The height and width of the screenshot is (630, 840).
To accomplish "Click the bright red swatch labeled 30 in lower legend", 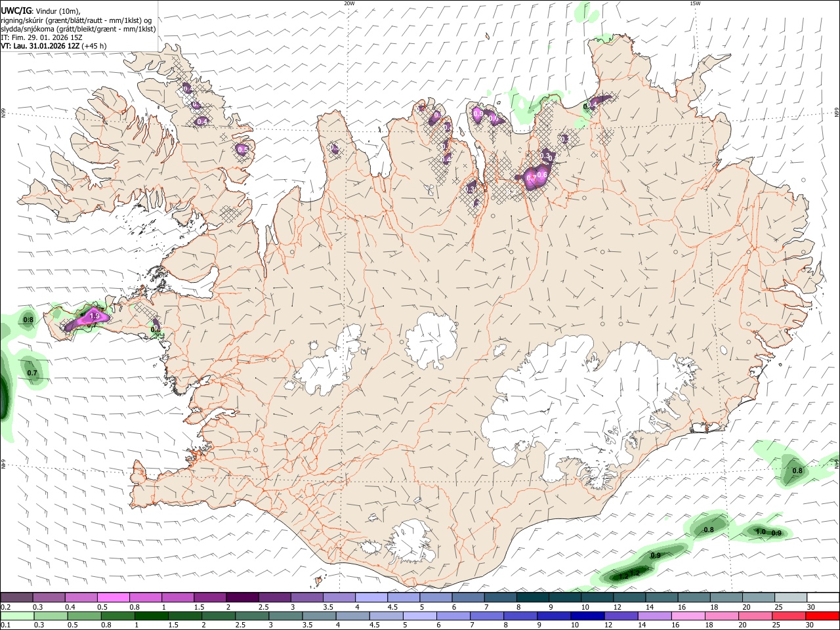I will pos(822,616).
